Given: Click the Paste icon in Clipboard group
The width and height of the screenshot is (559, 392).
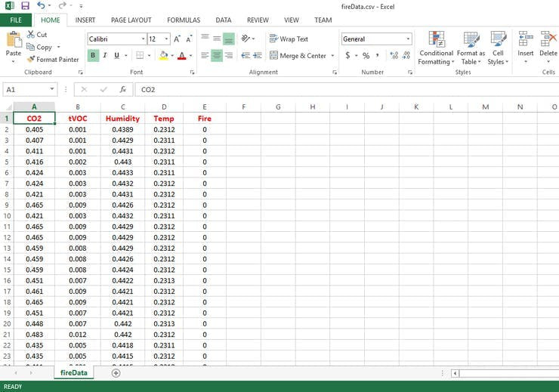Looking at the screenshot, I should pos(13,39).
